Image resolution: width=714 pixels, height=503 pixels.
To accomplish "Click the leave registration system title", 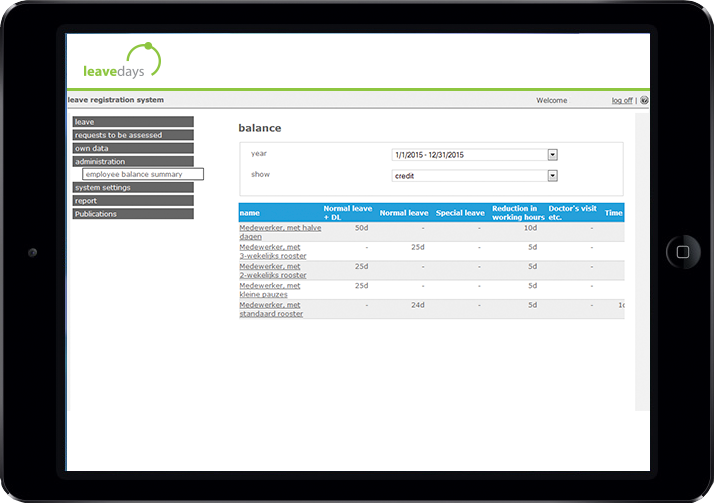I will click(116, 100).
